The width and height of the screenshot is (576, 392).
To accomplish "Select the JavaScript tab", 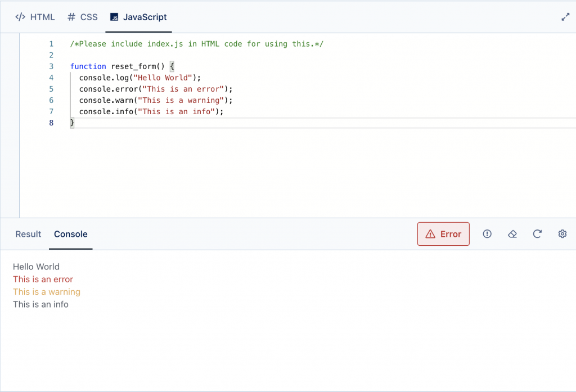I will pyautogui.click(x=138, y=17).
